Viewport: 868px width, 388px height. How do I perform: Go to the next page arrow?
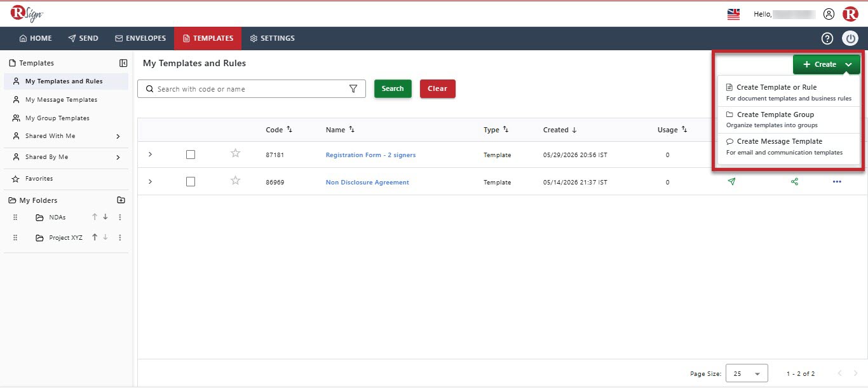[855, 373]
